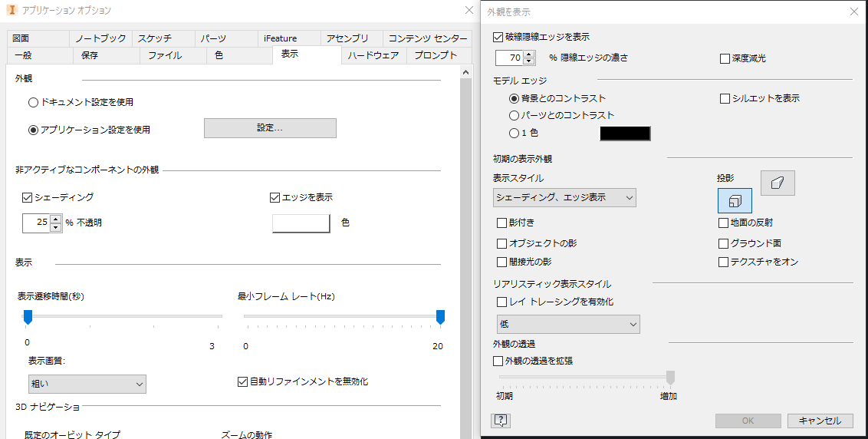The image size is (868, 439).
Task: Uncheck エッジを表示 for inactive components
Action: [x=275, y=197]
